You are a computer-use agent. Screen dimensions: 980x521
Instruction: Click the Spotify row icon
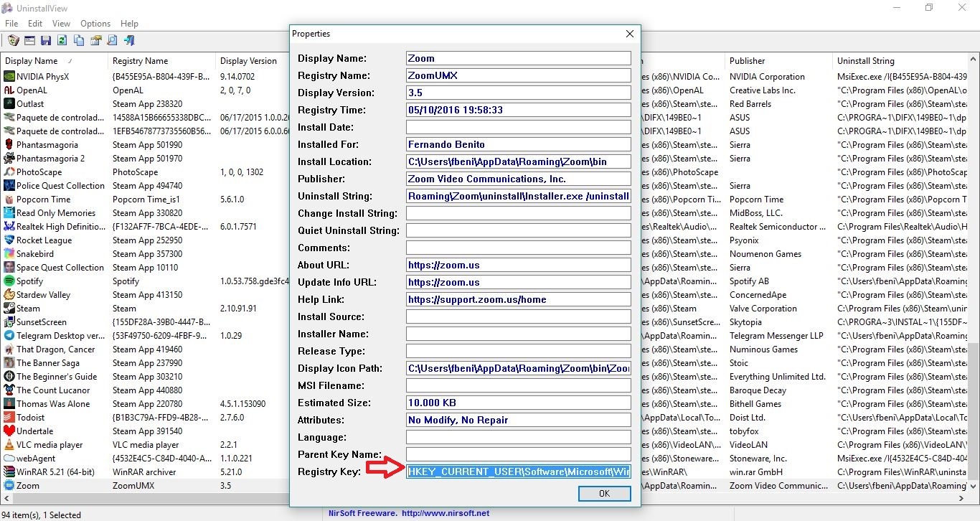tap(9, 281)
